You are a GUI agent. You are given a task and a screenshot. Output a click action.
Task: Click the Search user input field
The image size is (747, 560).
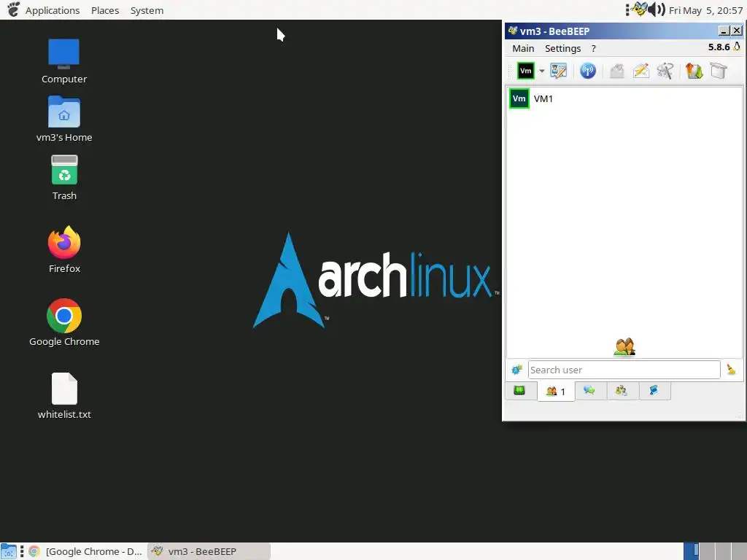pos(624,370)
